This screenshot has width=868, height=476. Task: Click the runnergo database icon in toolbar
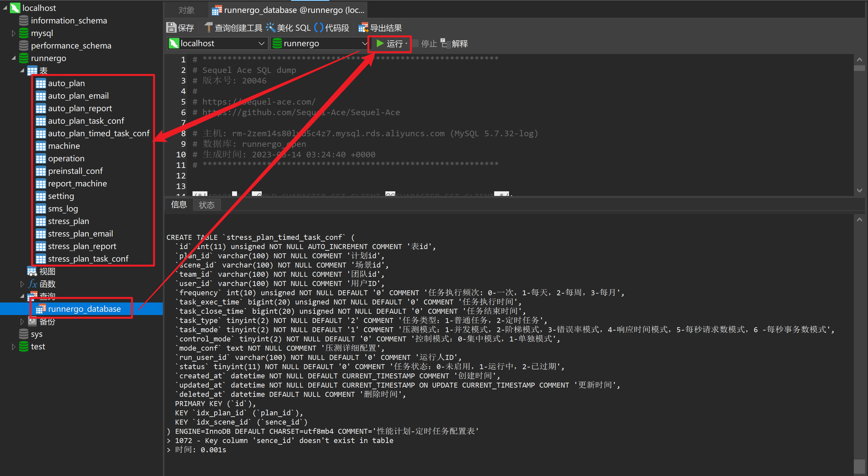tap(277, 43)
